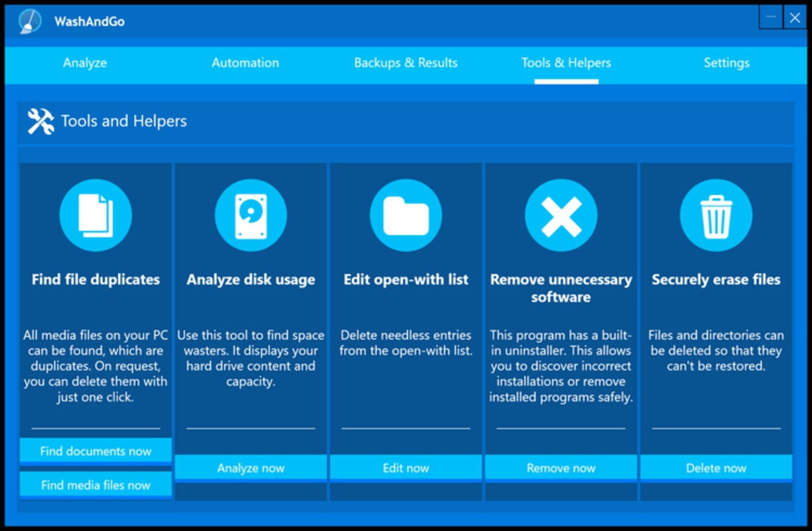Viewport: 812px width, 531px height.
Task: Click the 'built-in uninstaller' description text
Action: tap(561, 366)
